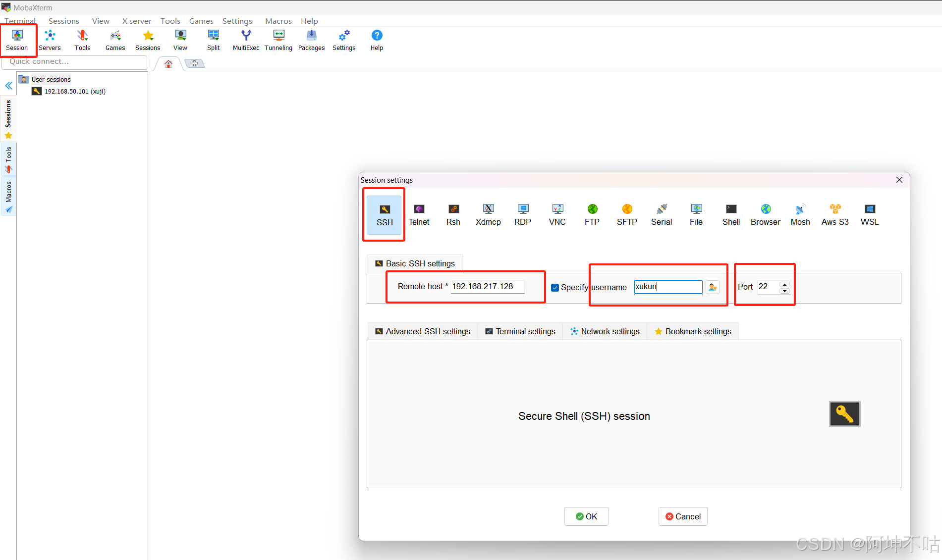This screenshot has width=942, height=560.
Task: Open the Terminal menu
Action: pos(20,21)
